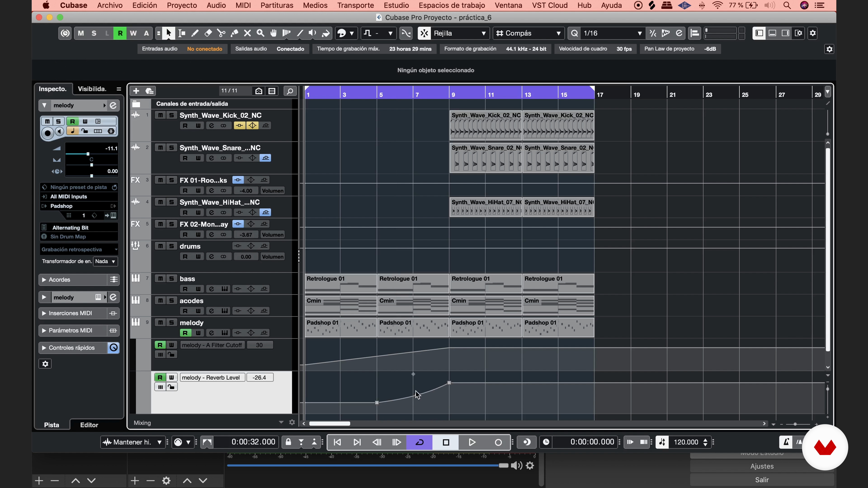Select the Erase tool
This screenshot has width=868, height=488.
(x=208, y=33)
